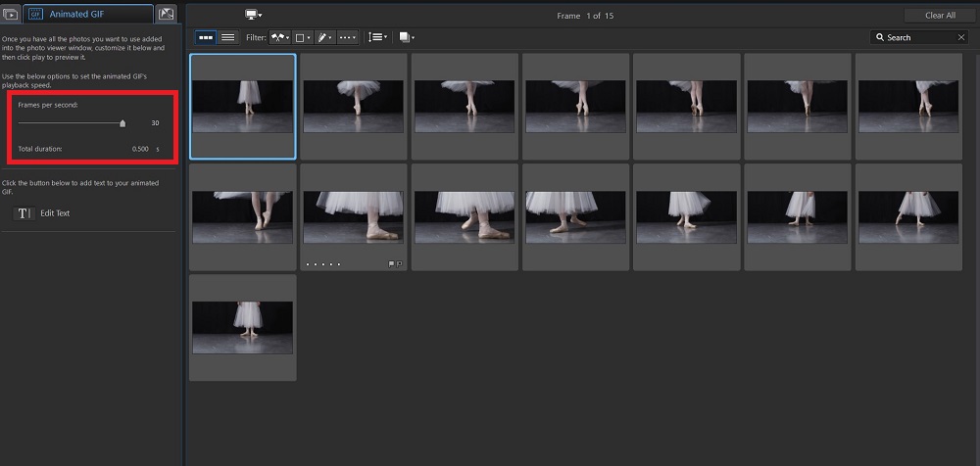Adjust the Frames per second slider
Screen dimensions: 980x466
(x=122, y=123)
